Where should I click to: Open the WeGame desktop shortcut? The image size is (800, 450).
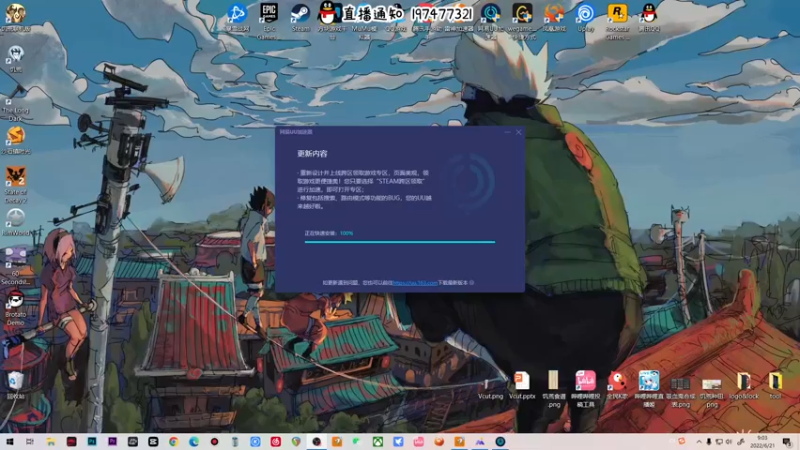pos(522,19)
